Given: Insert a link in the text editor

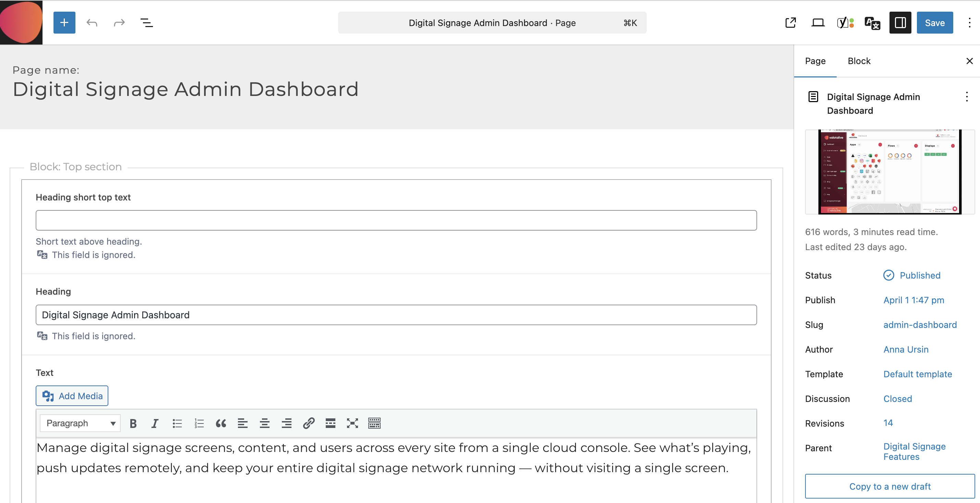Looking at the screenshot, I should point(309,423).
